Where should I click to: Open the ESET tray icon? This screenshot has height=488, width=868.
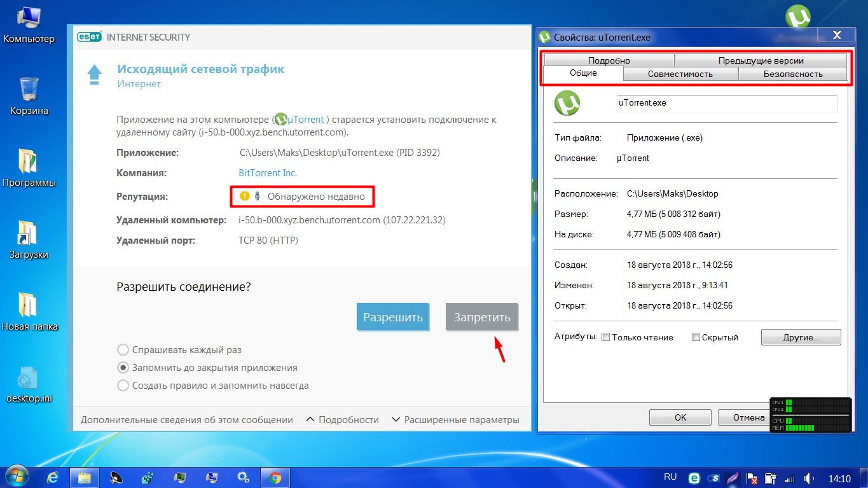[x=694, y=478]
